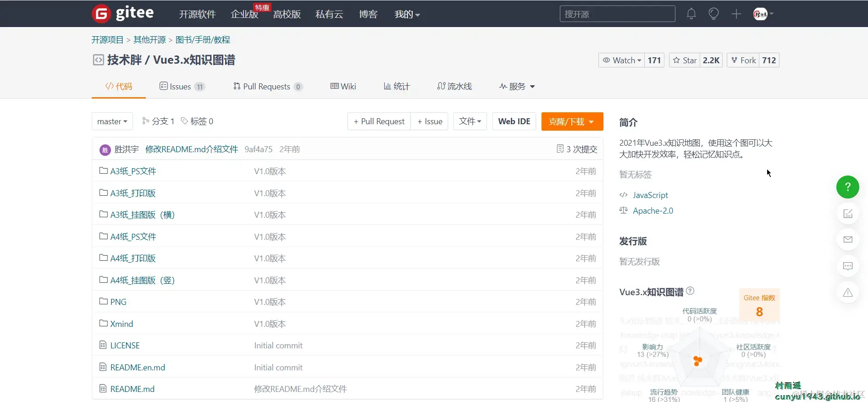868x402 pixels.
Task: Switch to the 代码 tab
Action: pos(119,86)
